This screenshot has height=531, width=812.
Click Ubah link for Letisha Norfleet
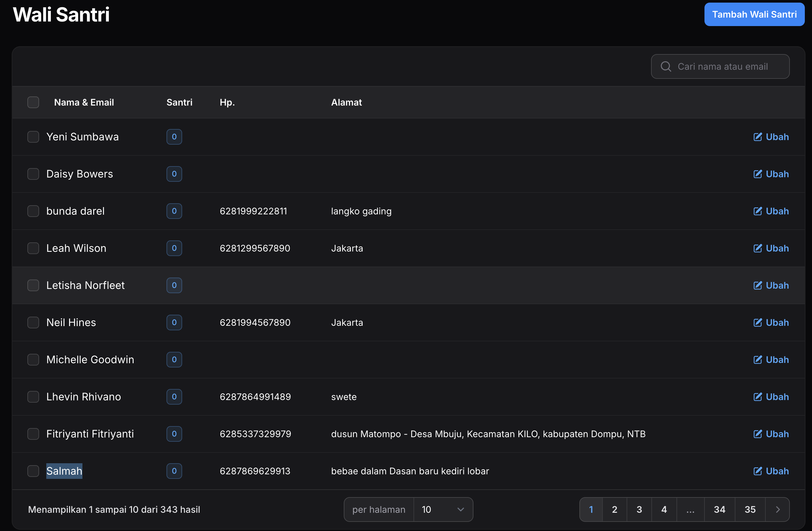tap(771, 285)
